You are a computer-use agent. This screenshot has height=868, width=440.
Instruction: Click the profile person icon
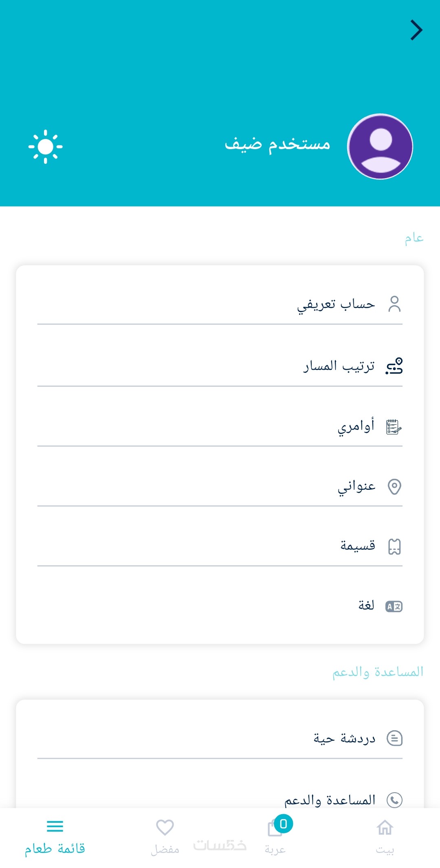394,304
